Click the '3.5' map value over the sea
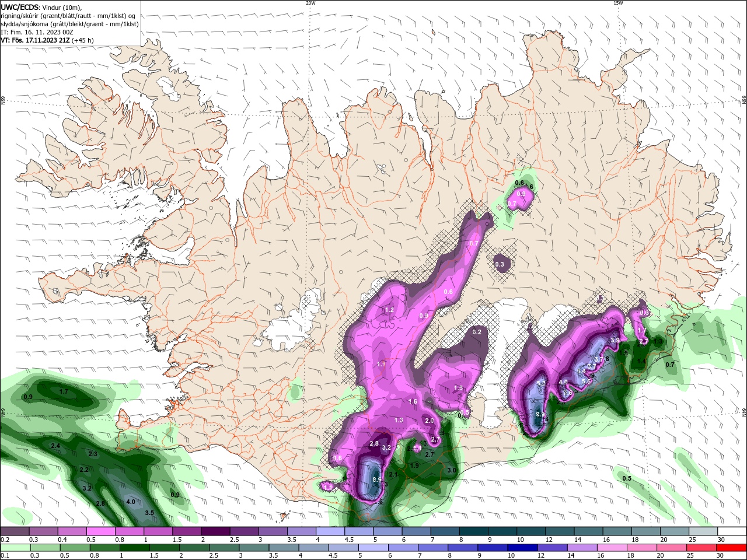 coord(149,513)
